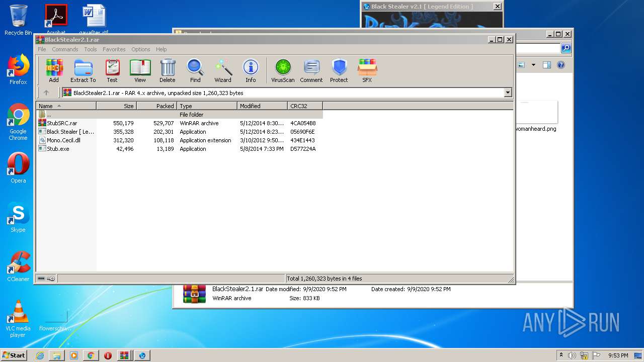This screenshot has width=644, height=362.
Task: Sort by CRC32 column header
Action: pyautogui.click(x=305, y=106)
